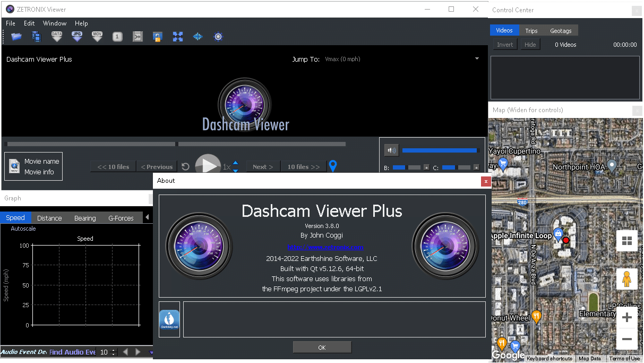Click the DATA export arrow icon
Screen dimensions: 644x363
pos(57,37)
